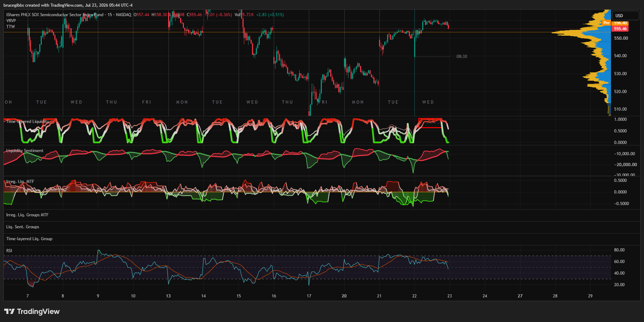The width and height of the screenshot is (644, 322).
Task: Click the -10,000.00 Liquidity Sentiment scale label
Action: 624,154
